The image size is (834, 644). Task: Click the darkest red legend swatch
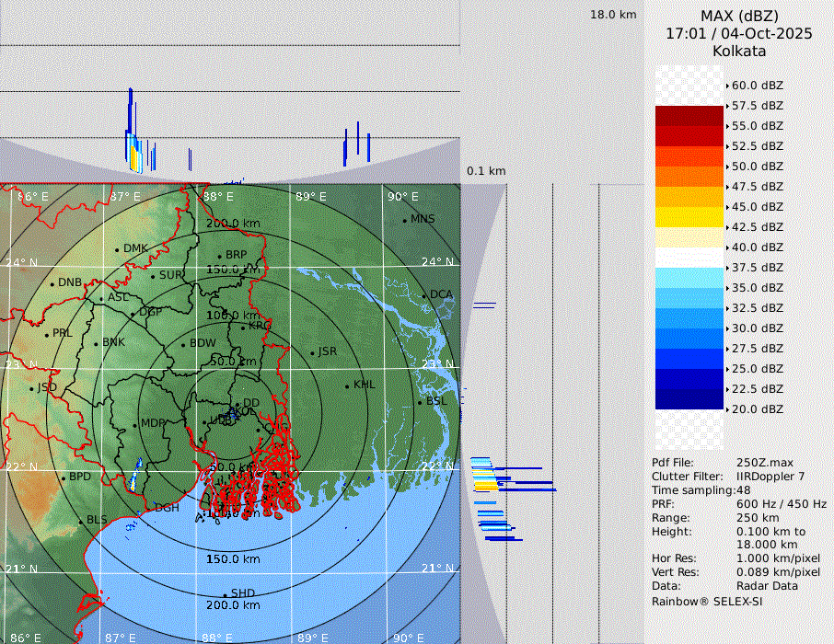(x=689, y=116)
